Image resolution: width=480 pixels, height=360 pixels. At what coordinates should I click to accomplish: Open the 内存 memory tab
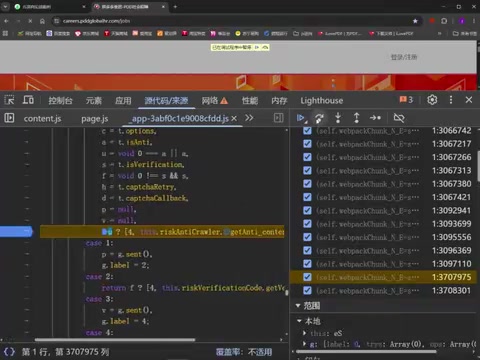(x=279, y=100)
